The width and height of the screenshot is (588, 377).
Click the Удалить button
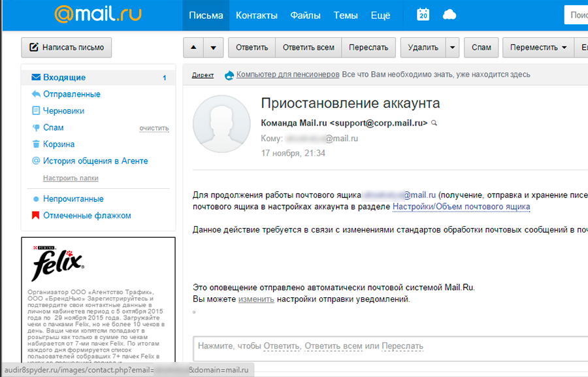[423, 47]
